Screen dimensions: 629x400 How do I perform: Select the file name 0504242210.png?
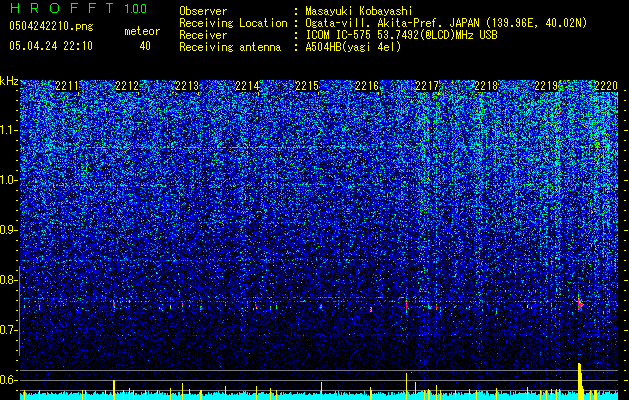click(x=51, y=26)
